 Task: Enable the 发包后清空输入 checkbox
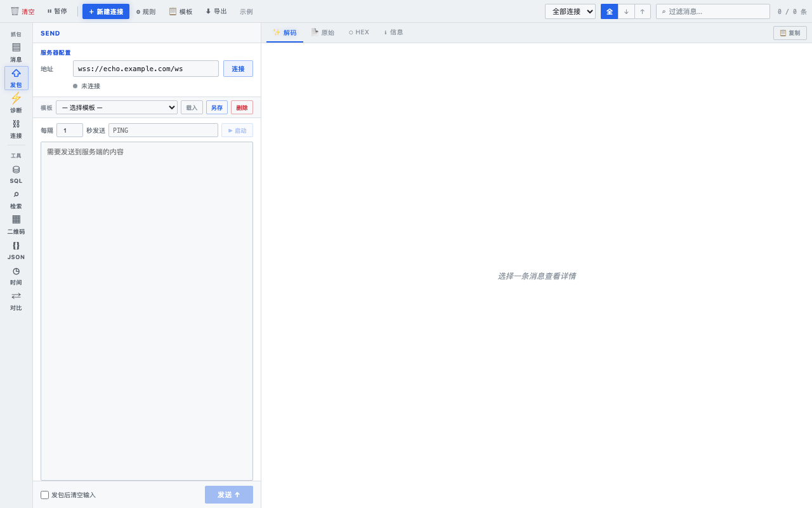44,495
